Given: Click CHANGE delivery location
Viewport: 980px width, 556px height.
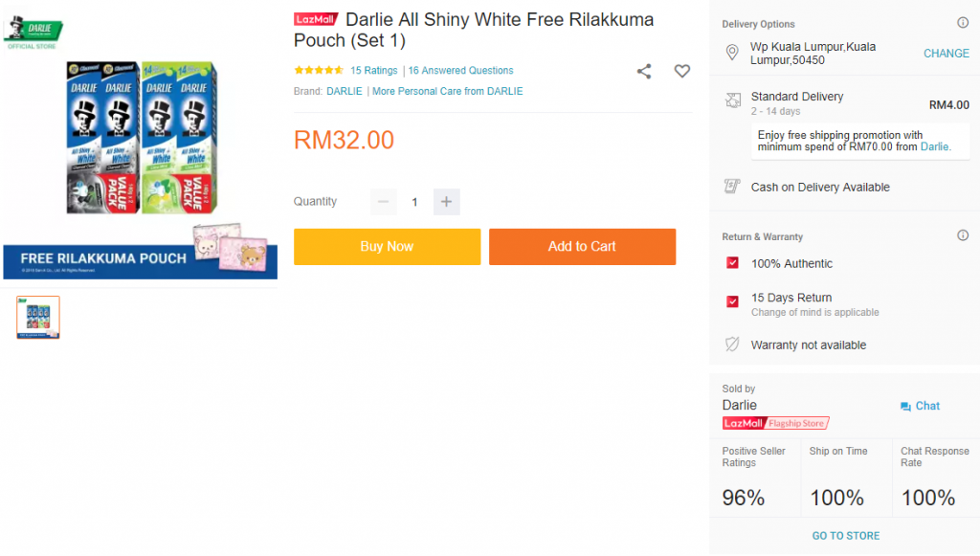Looking at the screenshot, I should (946, 54).
